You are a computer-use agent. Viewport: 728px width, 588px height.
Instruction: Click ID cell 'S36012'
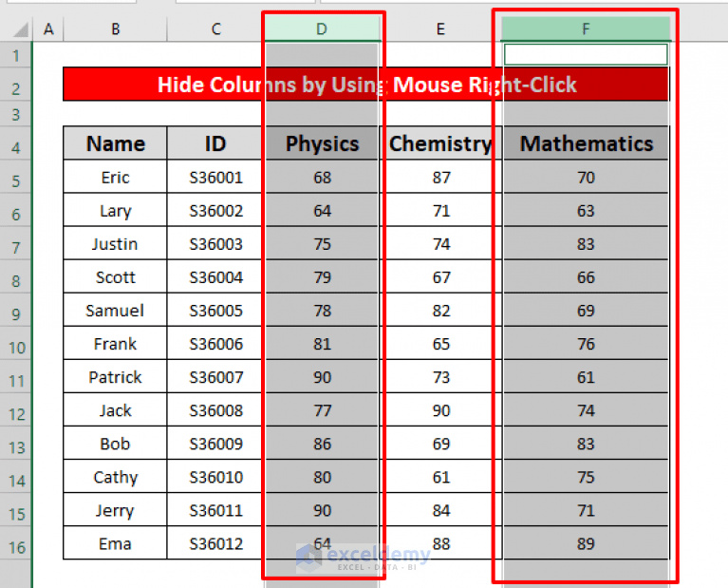pyautogui.click(x=215, y=543)
